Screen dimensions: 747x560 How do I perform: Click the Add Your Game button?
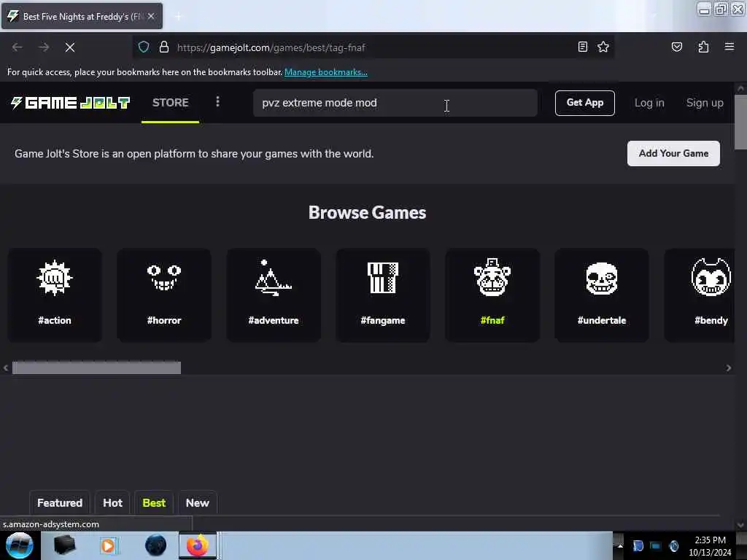(x=673, y=153)
